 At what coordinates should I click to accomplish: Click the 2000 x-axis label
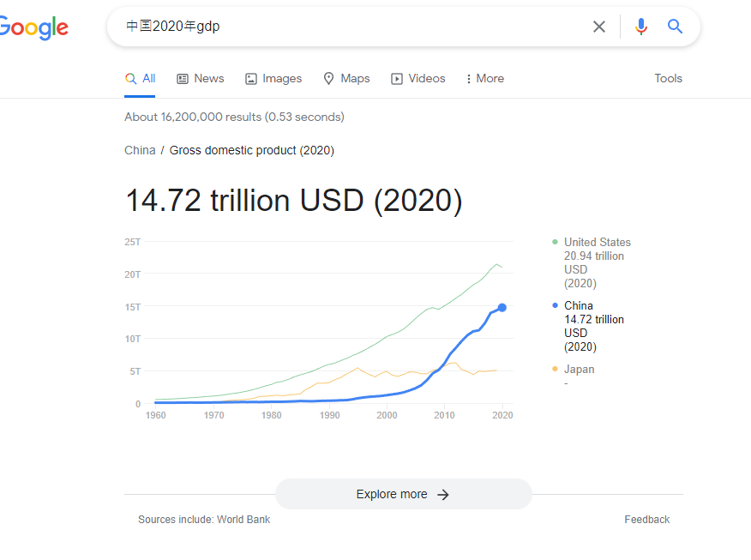pos(387,415)
